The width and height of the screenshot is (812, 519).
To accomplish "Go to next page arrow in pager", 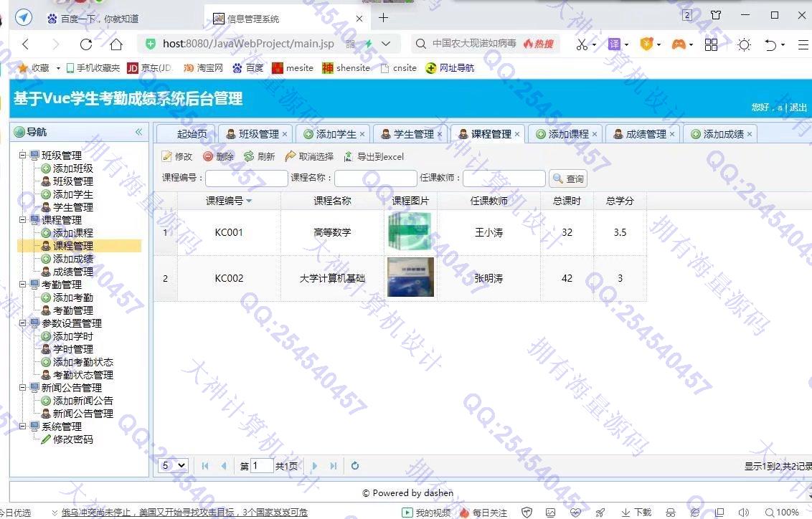I will (315, 466).
